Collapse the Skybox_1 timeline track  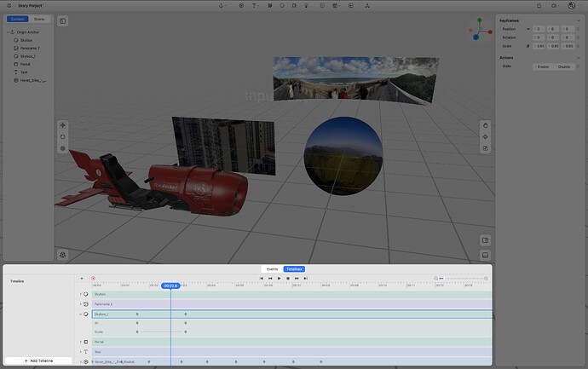coord(81,314)
